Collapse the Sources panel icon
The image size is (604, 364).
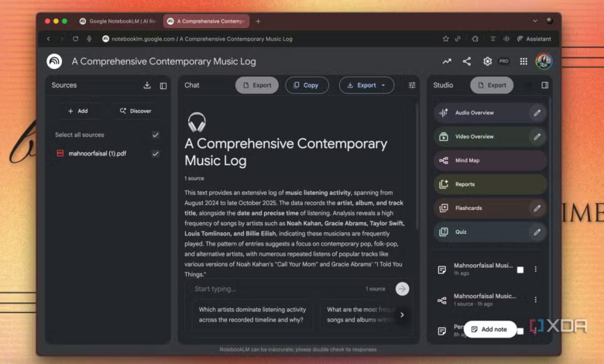coord(163,85)
